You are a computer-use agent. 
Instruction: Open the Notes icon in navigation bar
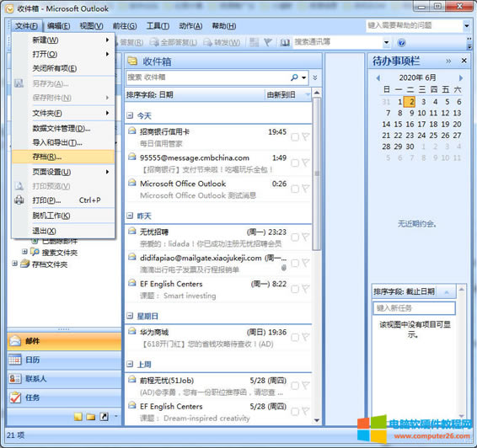click(x=78, y=416)
